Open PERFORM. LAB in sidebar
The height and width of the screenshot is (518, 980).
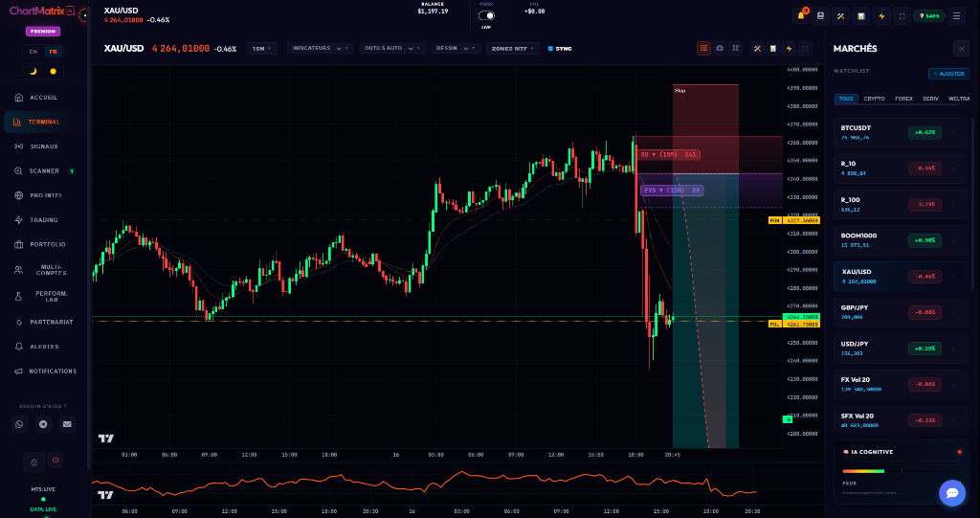tap(44, 296)
